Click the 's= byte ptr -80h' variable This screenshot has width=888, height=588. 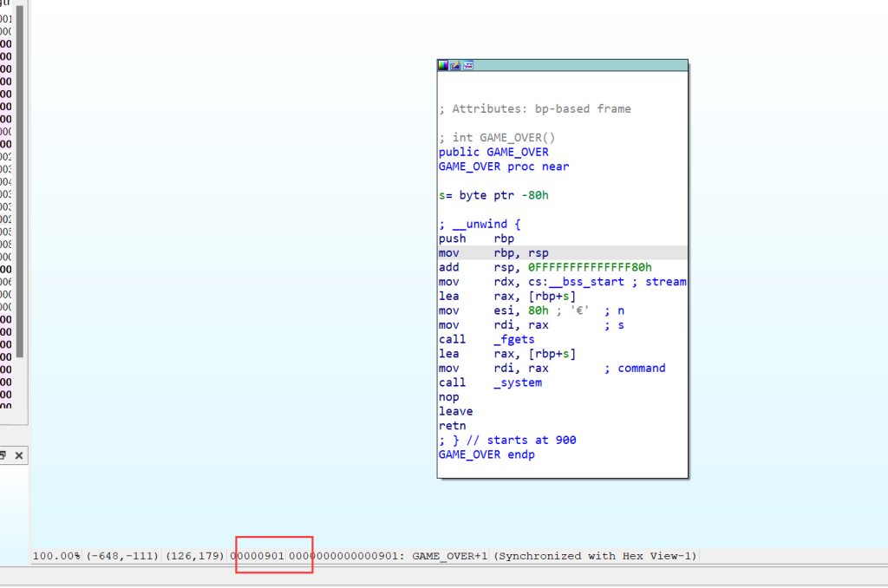pos(493,195)
